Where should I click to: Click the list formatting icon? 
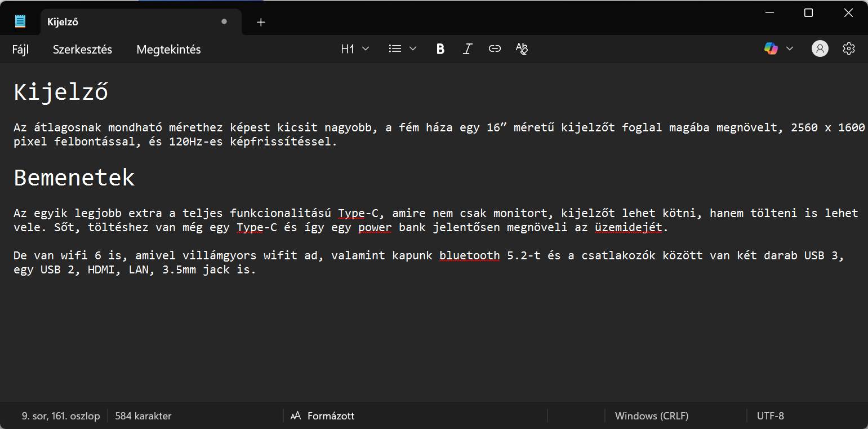click(x=395, y=49)
